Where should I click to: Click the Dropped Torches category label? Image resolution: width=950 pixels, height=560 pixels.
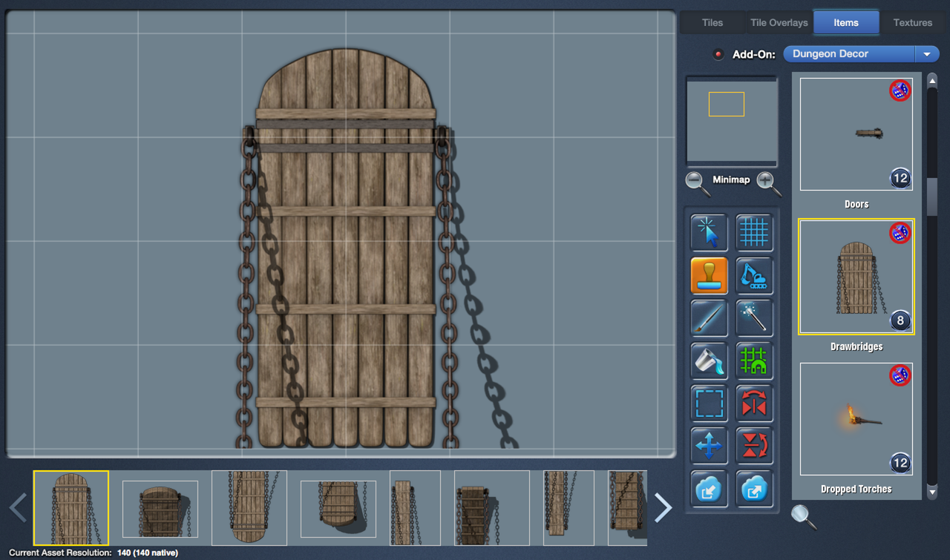[856, 489]
